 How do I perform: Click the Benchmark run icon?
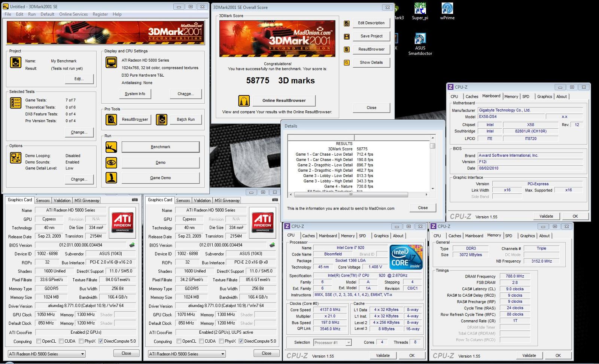(111, 147)
